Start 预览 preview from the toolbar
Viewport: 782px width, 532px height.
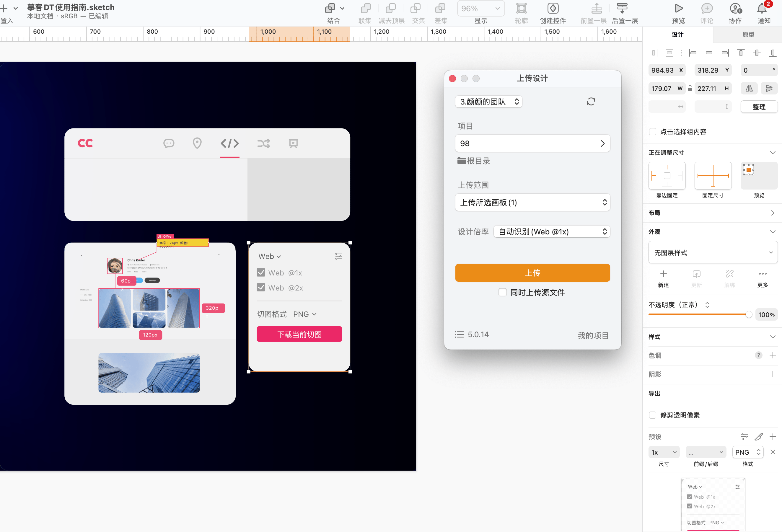point(678,8)
